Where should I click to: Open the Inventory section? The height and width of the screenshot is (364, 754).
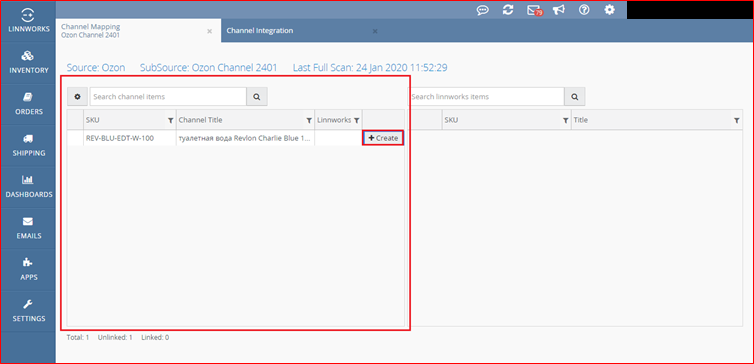tap(28, 63)
